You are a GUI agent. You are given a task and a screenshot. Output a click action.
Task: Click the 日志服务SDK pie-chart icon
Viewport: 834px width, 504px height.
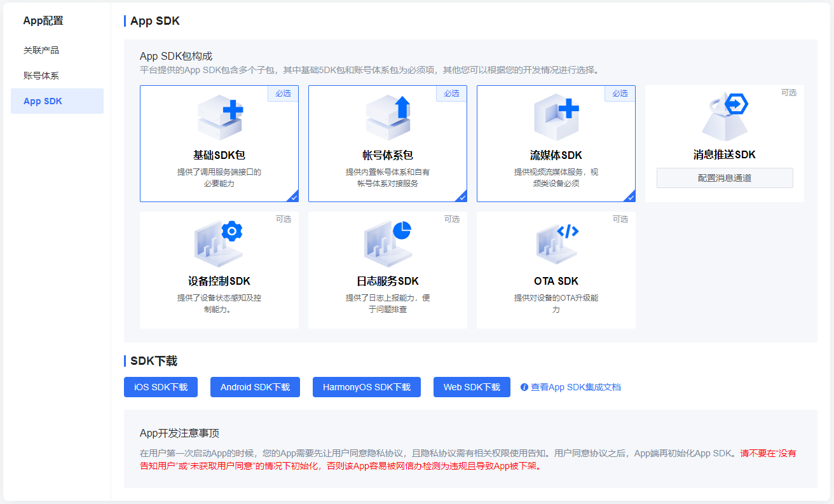387,243
